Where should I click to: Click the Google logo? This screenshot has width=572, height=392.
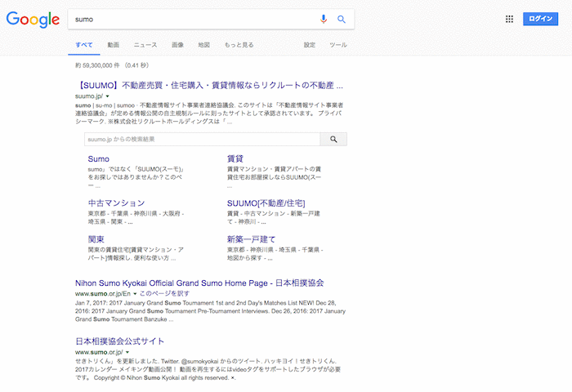(x=33, y=19)
